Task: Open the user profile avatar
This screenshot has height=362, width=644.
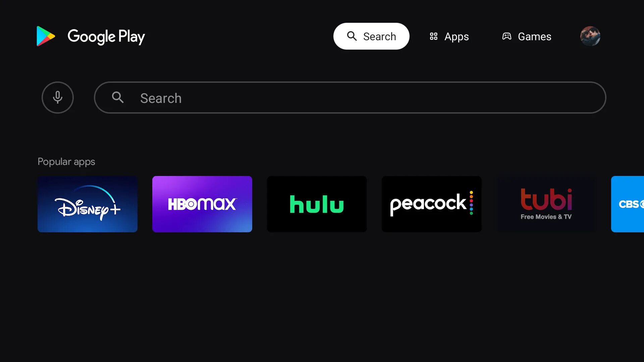Action: coord(590,36)
